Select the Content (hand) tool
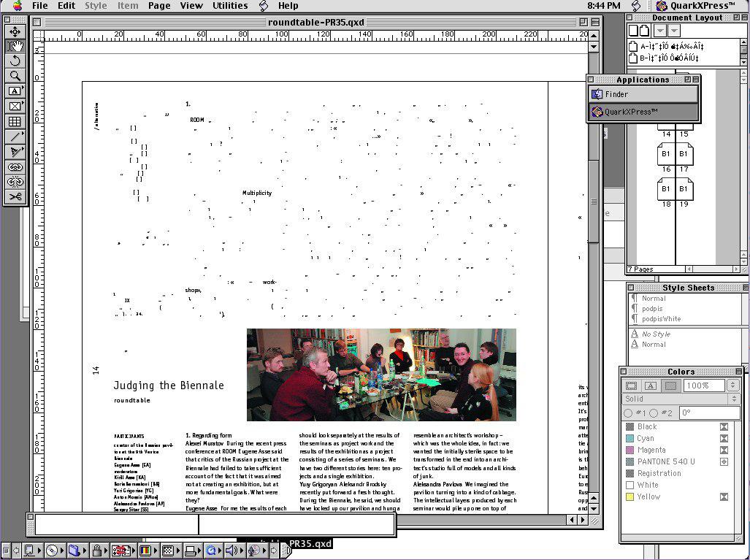Image resolution: width=750 pixels, height=560 pixels. click(x=15, y=47)
